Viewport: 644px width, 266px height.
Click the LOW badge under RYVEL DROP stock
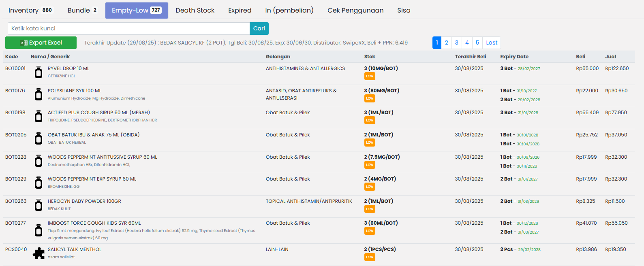pos(370,76)
